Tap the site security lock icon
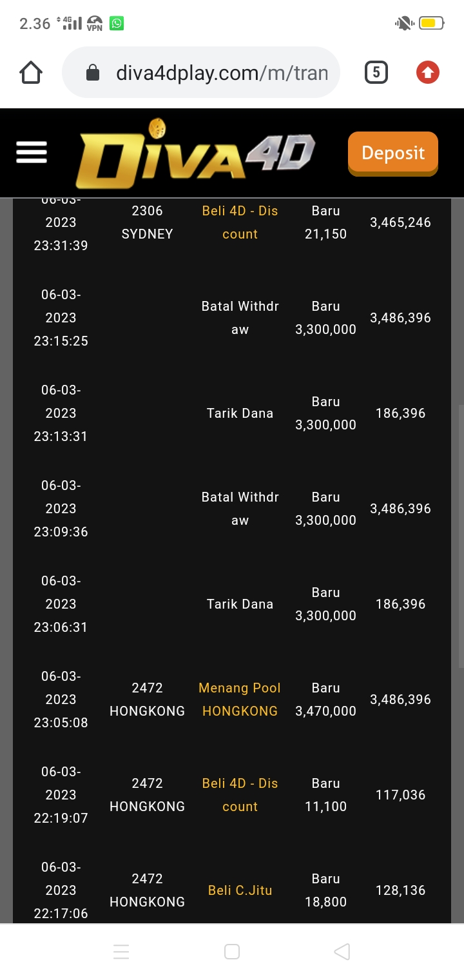Image resolution: width=464 pixels, height=980 pixels. pyautogui.click(x=93, y=73)
